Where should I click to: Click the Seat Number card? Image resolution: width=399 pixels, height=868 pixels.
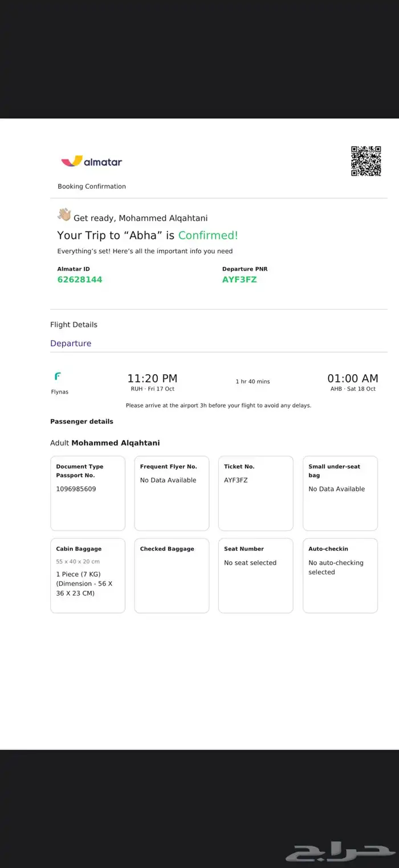coord(256,575)
